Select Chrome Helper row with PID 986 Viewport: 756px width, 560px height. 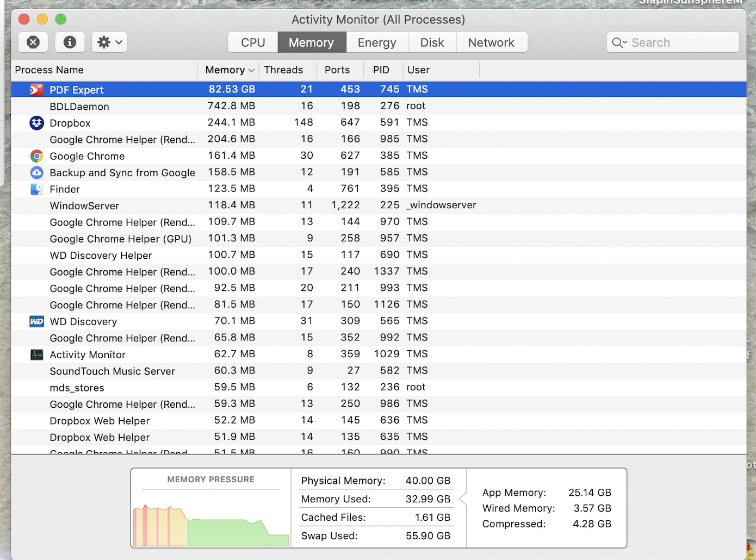tap(379, 404)
